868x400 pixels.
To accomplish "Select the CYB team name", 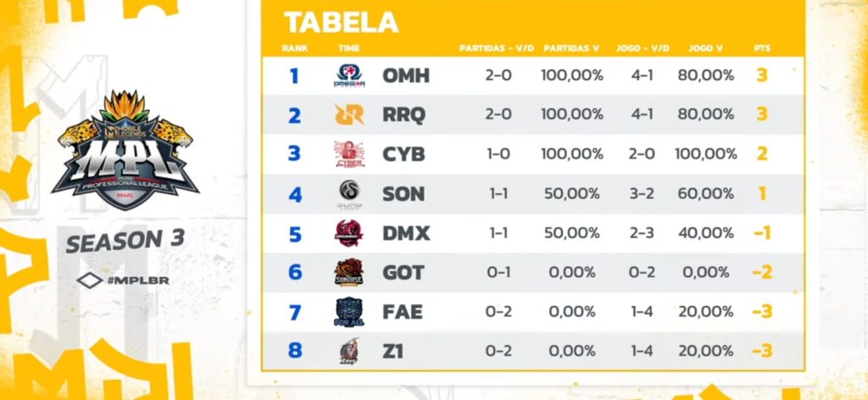I will pyautogui.click(x=403, y=154).
